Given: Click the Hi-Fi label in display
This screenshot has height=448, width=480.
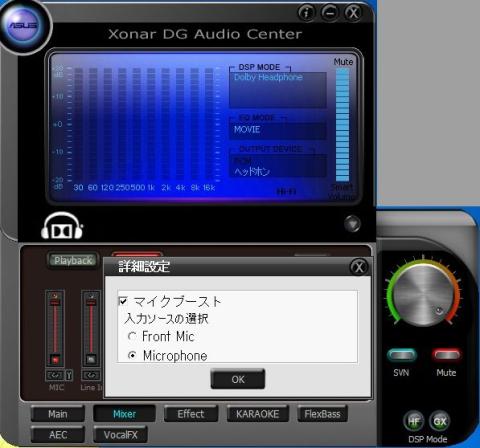Looking at the screenshot, I should (286, 191).
